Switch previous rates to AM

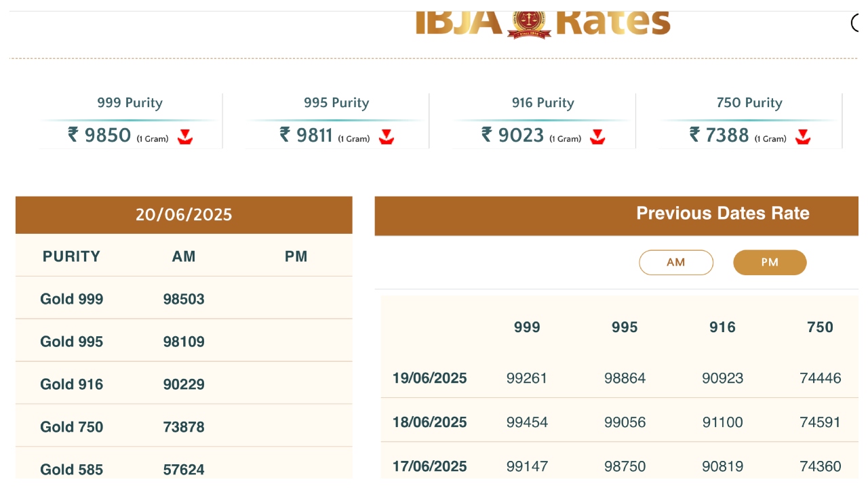coord(675,262)
